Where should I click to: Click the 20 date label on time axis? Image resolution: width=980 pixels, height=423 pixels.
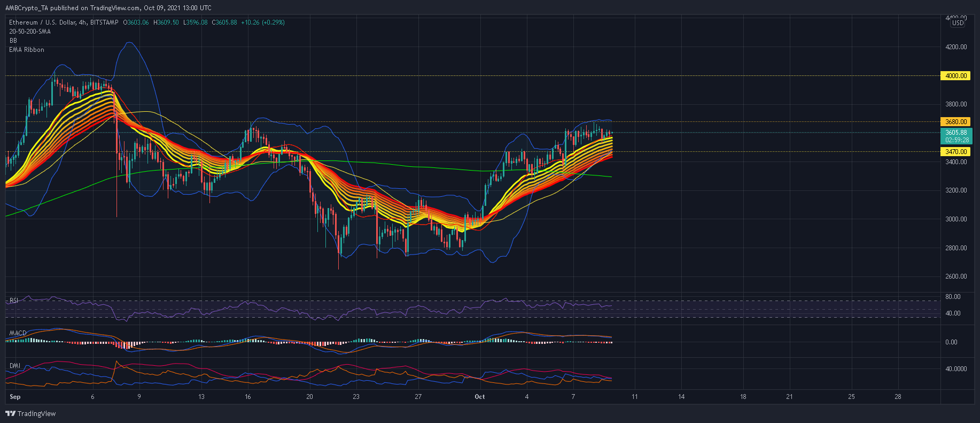[x=310, y=397]
